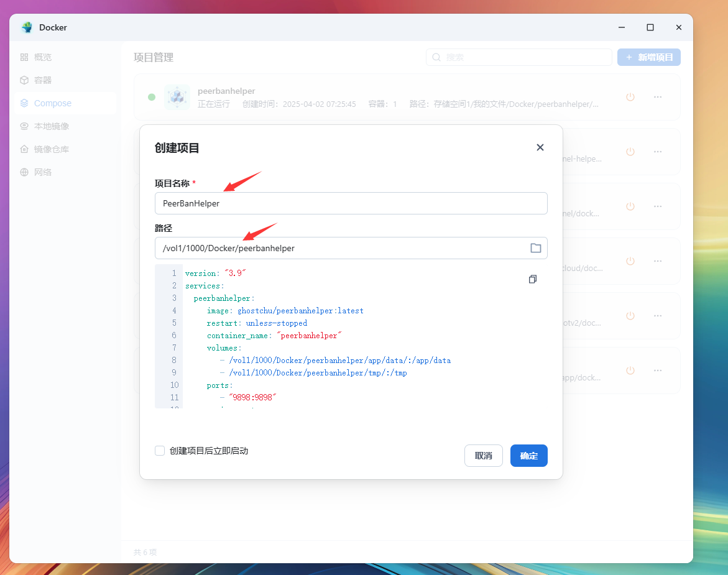This screenshot has width=728, height=575.
Task: Click the 取消 cancel button
Action: pos(483,456)
